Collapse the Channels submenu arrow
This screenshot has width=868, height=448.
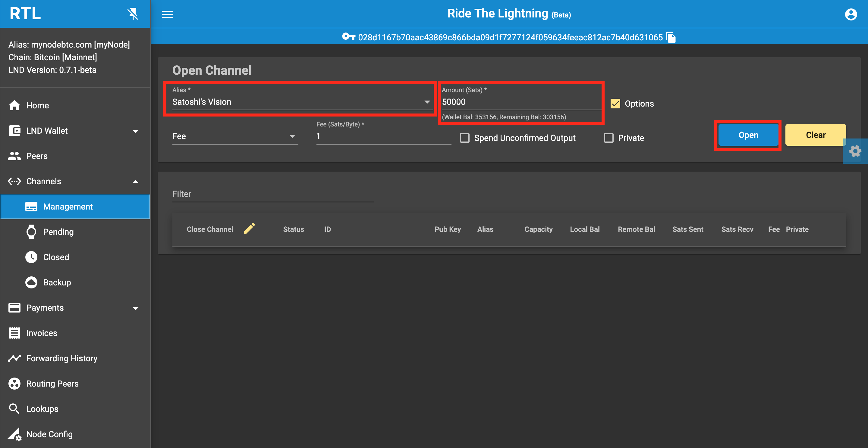(136, 182)
